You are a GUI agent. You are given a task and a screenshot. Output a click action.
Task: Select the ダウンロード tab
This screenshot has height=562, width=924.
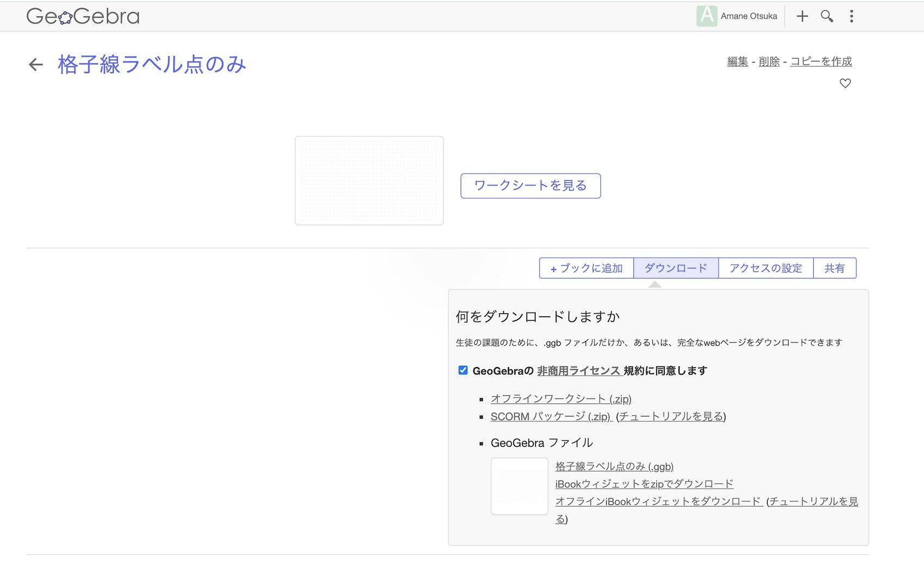tap(675, 268)
